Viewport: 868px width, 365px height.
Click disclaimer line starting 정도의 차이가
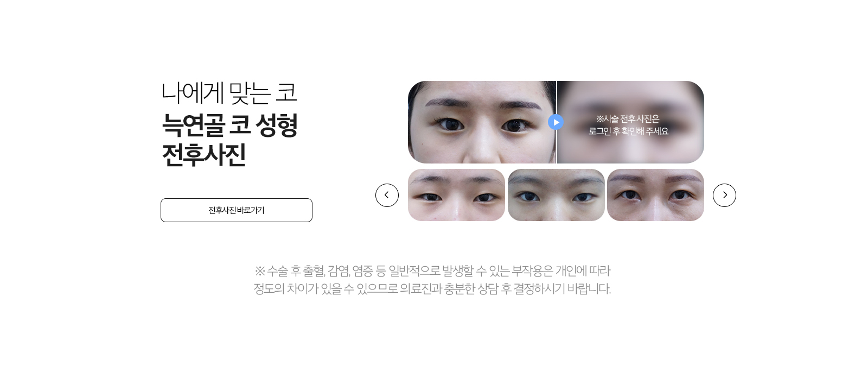tap(432, 288)
